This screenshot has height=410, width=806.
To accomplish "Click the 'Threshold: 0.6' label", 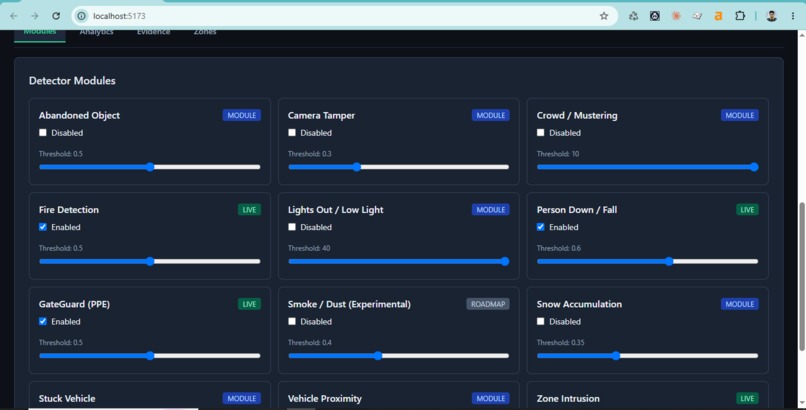I will [559, 248].
